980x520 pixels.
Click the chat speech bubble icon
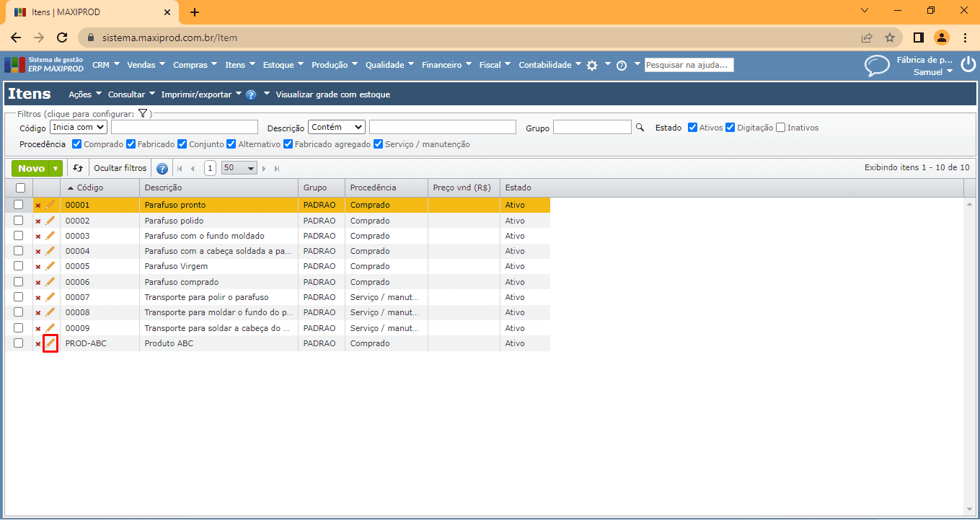click(877, 66)
